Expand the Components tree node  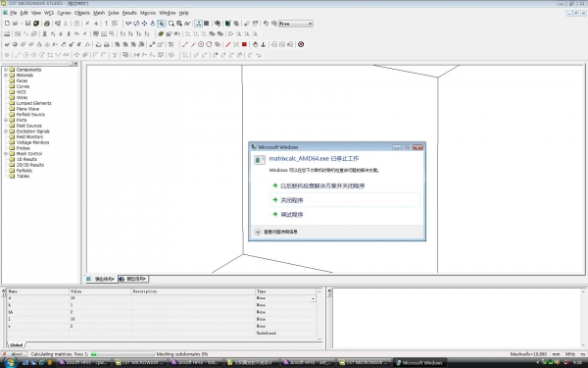pyautogui.click(x=6, y=70)
